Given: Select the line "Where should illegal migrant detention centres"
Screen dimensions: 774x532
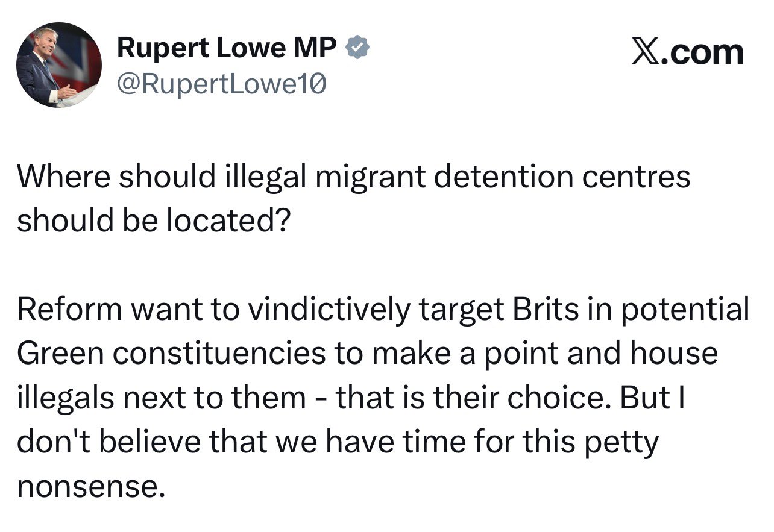Looking at the screenshot, I should tap(353, 177).
